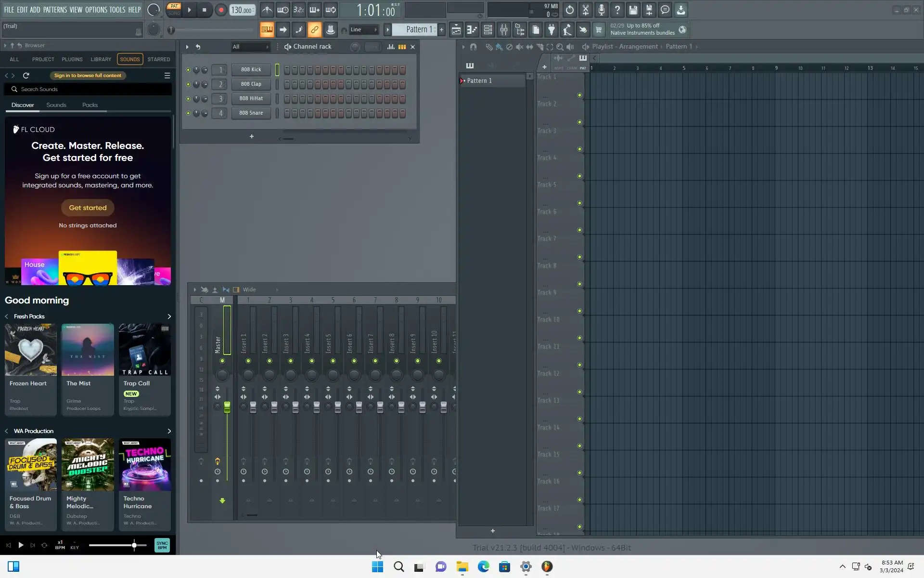Select the 808 Snare channel button
Viewport: 924px width, 578px height.
click(251, 113)
